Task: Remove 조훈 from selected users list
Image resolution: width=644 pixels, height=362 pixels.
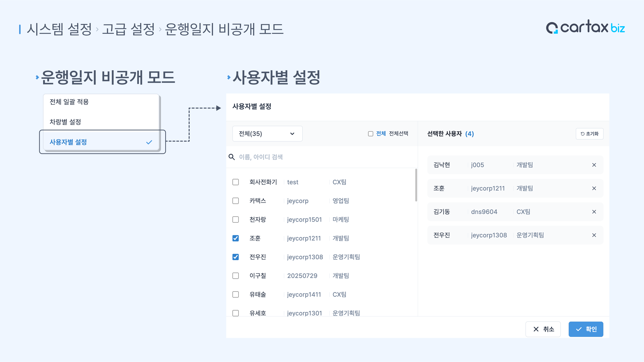Action: pyautogui.click(x=594, y=188)
